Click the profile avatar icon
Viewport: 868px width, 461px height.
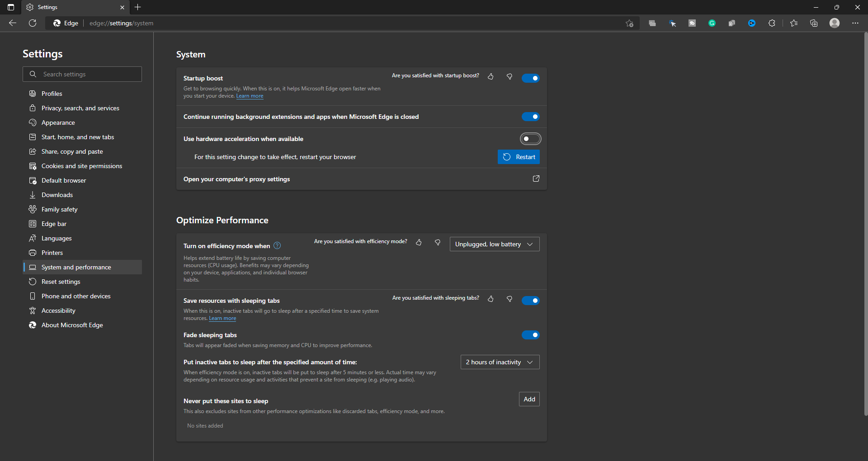point(835,23)
